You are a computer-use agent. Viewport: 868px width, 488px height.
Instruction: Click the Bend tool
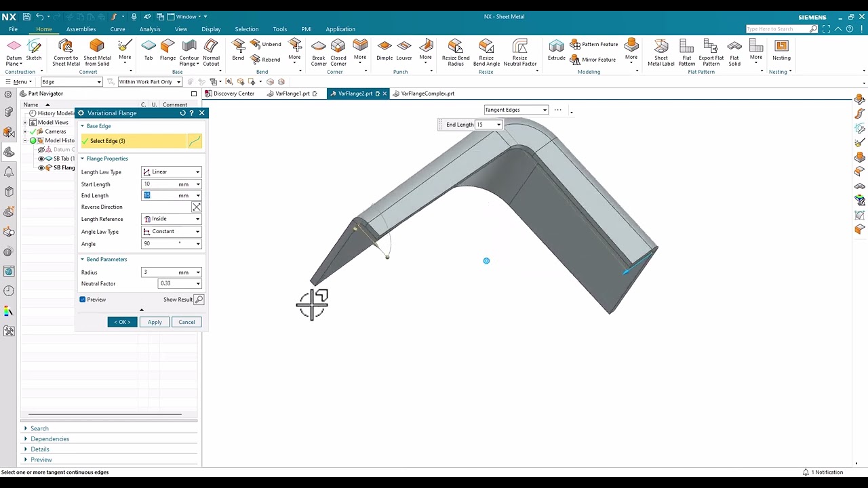click(238, 50)
